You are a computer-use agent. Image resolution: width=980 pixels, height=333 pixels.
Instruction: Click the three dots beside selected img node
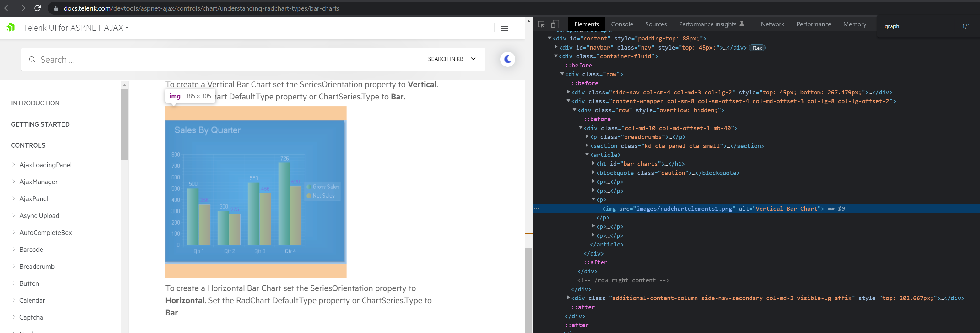(536, 209)
